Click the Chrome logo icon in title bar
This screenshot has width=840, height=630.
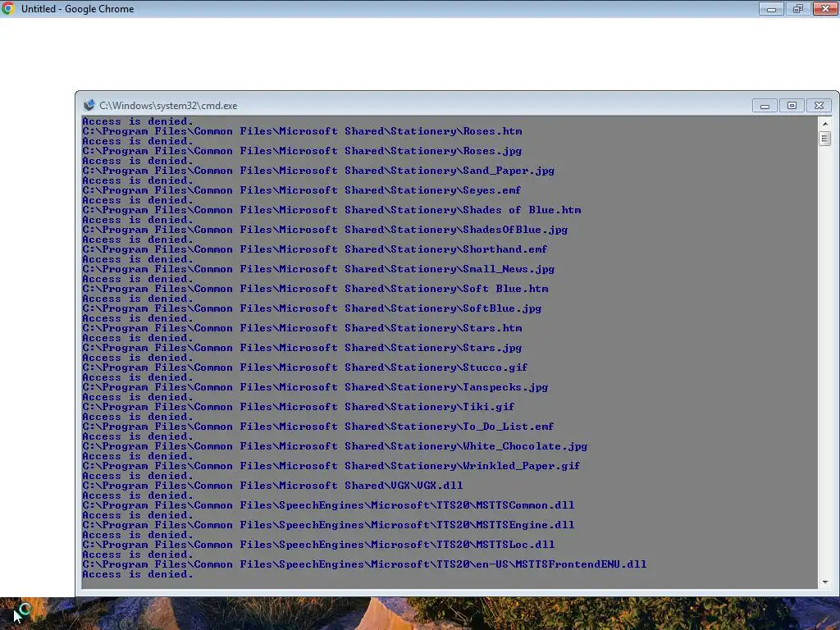point(8,8)
